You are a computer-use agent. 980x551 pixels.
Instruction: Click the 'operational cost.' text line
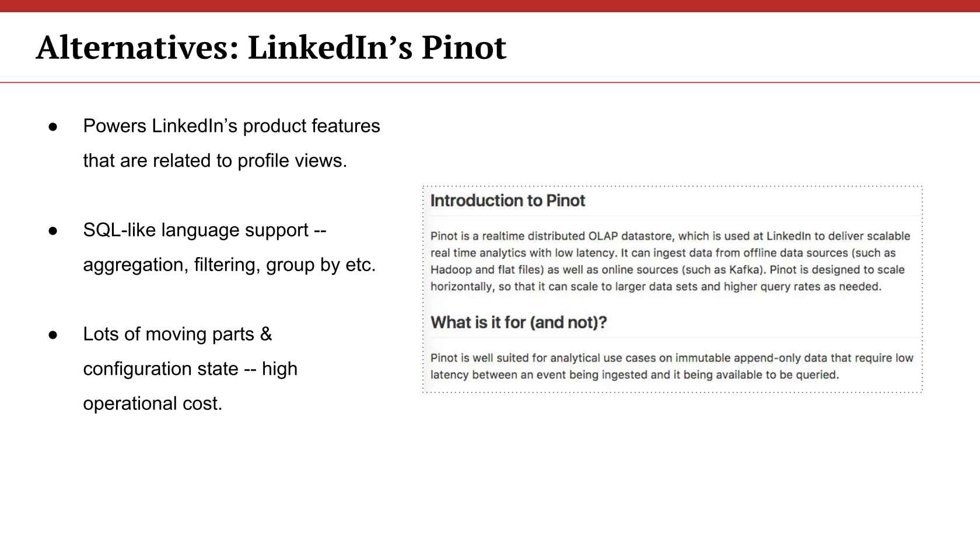tap(153, 403)
